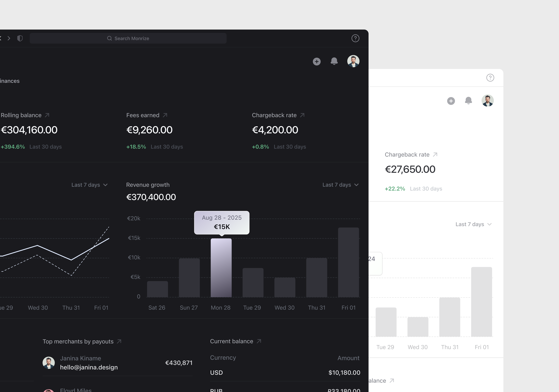559x392 pixels.
Task: Click Janina Kiname's profile avatar in merchant list
Action: [x=49, y=363]
